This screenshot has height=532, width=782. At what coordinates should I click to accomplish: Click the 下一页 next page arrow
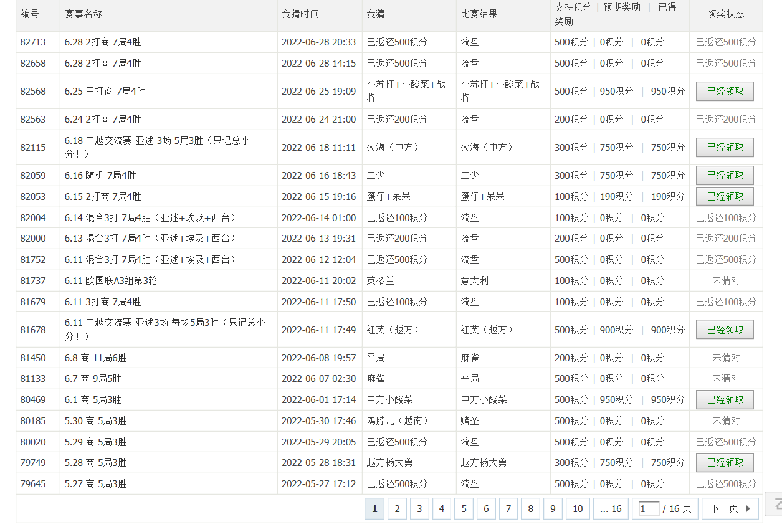730,508
